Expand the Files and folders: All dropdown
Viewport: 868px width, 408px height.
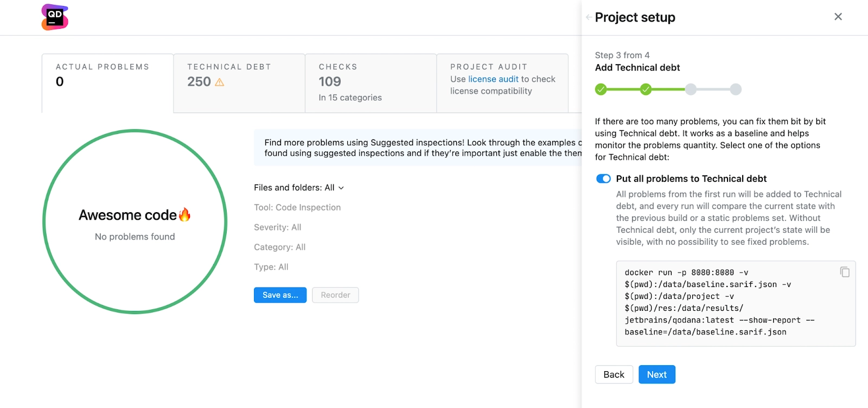tap(299, 188)
